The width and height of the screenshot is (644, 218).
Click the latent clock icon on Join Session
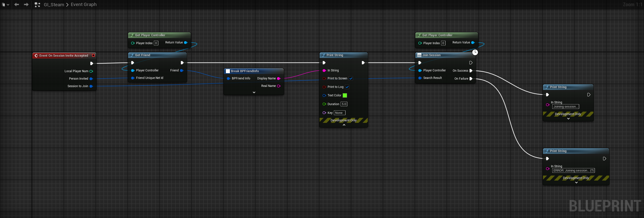click(475, 52)
